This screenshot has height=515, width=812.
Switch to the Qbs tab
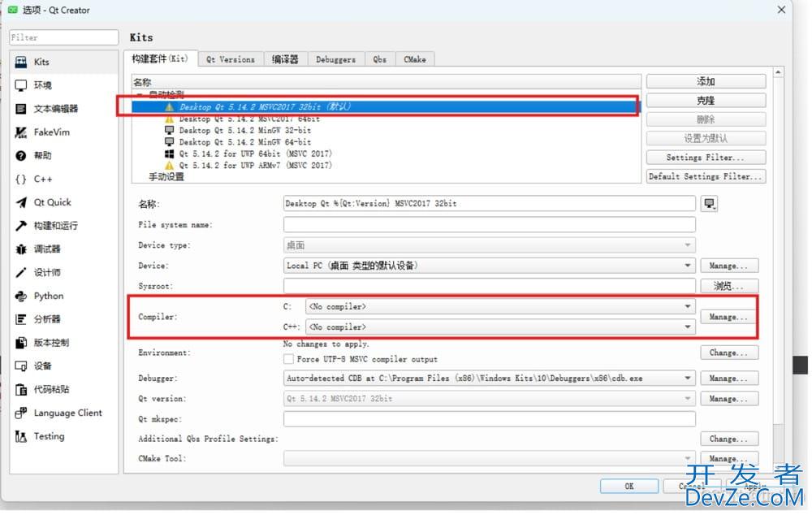[x=380, y=59]
